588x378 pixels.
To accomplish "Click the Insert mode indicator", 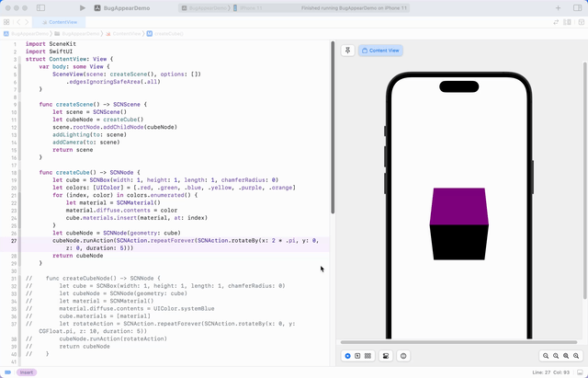I will click(27, 372).
